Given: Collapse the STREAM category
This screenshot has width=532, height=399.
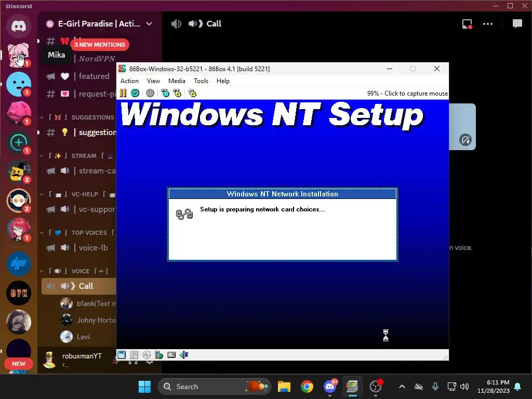Looking at the screenshot, I should 78,156.
